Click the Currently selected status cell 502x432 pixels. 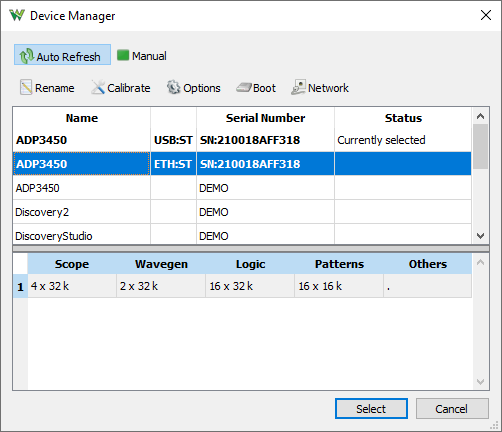point(403,140)
